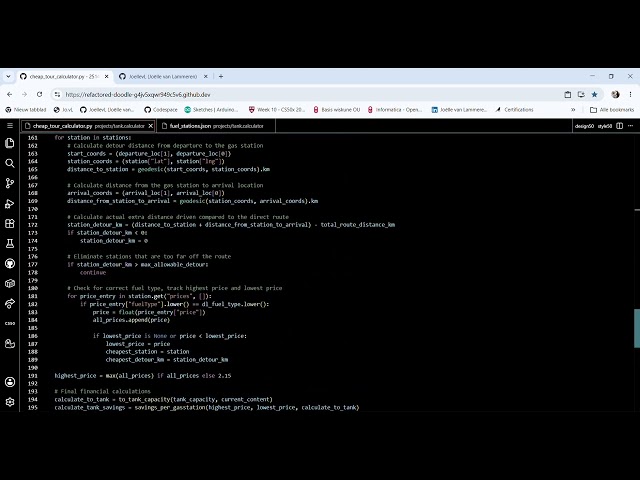Click the editor vertical scrollbar thumb

(637, 328)
